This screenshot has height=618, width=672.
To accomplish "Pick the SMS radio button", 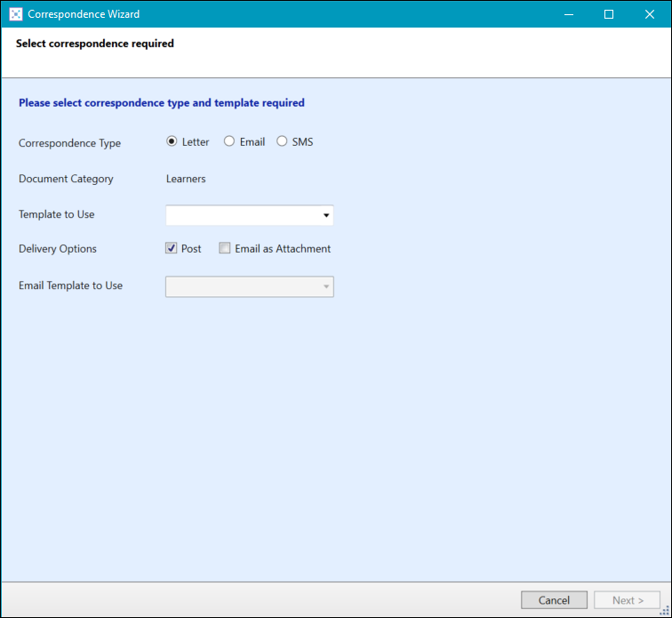I will point(282,141).
